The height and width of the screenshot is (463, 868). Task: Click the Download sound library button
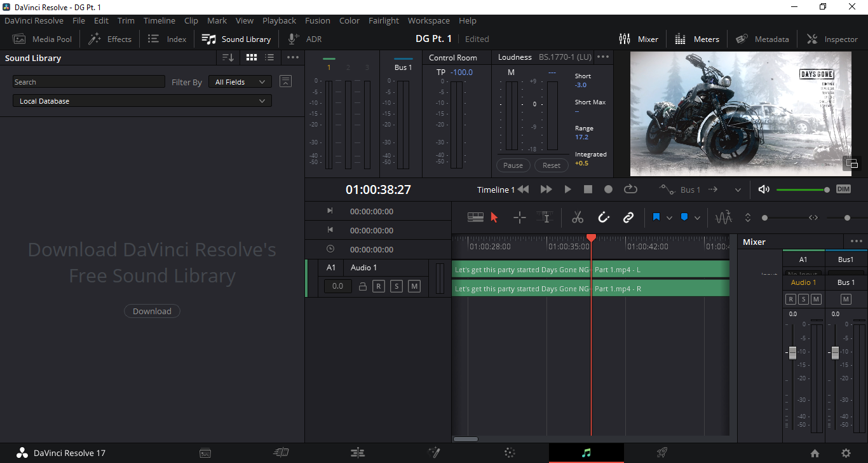coord(152,311)
